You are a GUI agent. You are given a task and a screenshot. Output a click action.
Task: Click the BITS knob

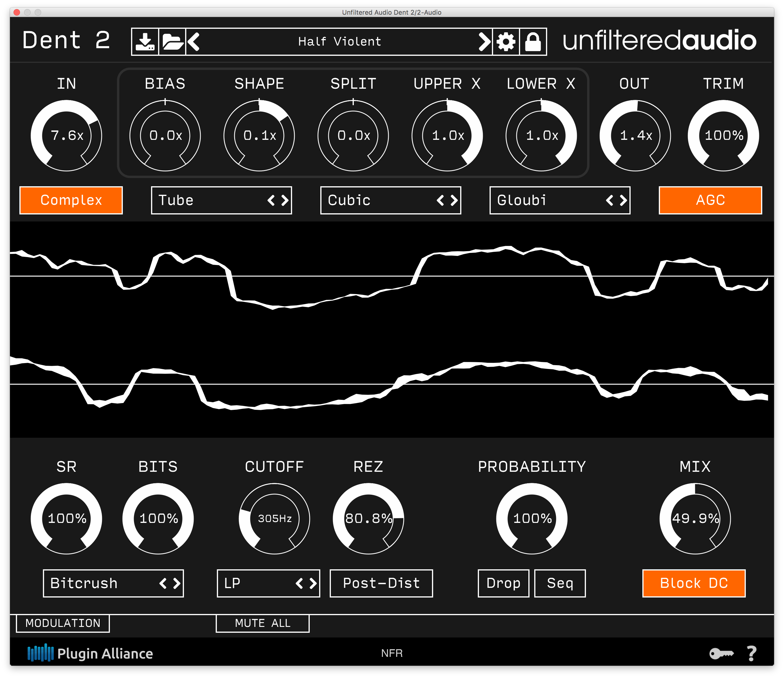pyautogui.click(x=158, y=519)
